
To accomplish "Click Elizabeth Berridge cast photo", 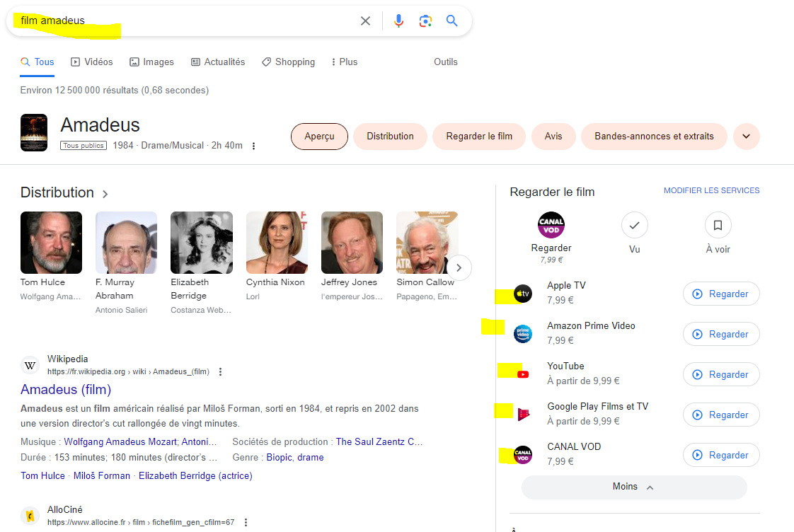I will coord(202,243).
